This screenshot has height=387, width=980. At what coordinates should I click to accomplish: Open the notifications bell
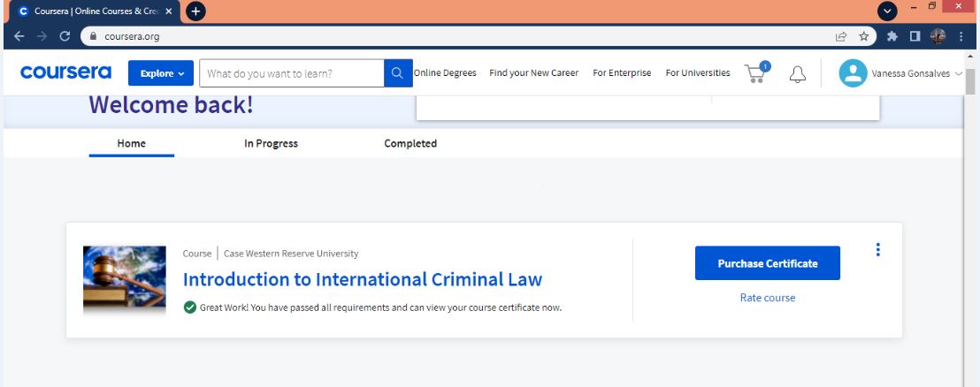pos(798,74)
